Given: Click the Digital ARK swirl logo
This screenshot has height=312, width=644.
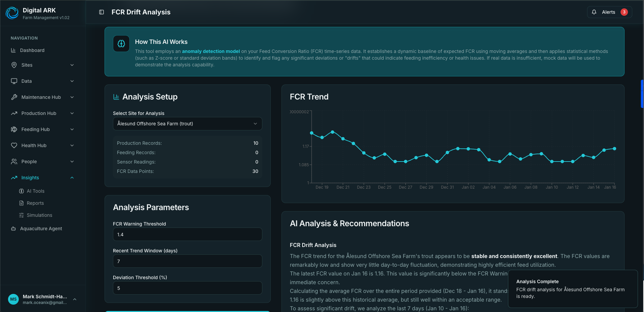Looking at the screenshot, I should (x=12, y=13).
